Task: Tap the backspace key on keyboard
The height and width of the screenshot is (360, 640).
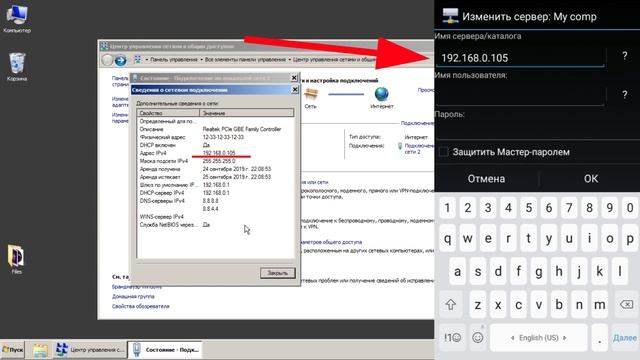Action: [626, 304]
